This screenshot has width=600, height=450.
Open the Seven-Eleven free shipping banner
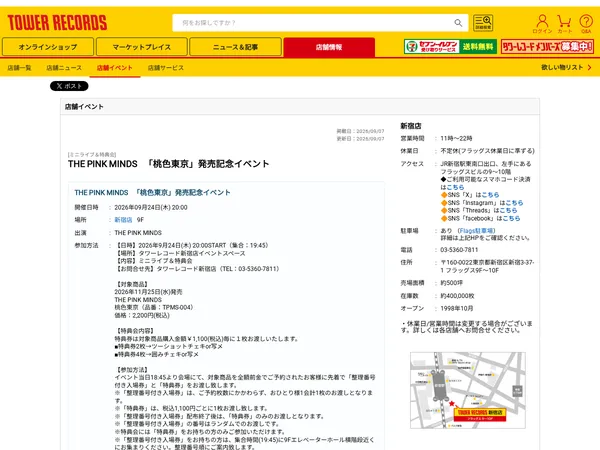[x=450, y=47]
